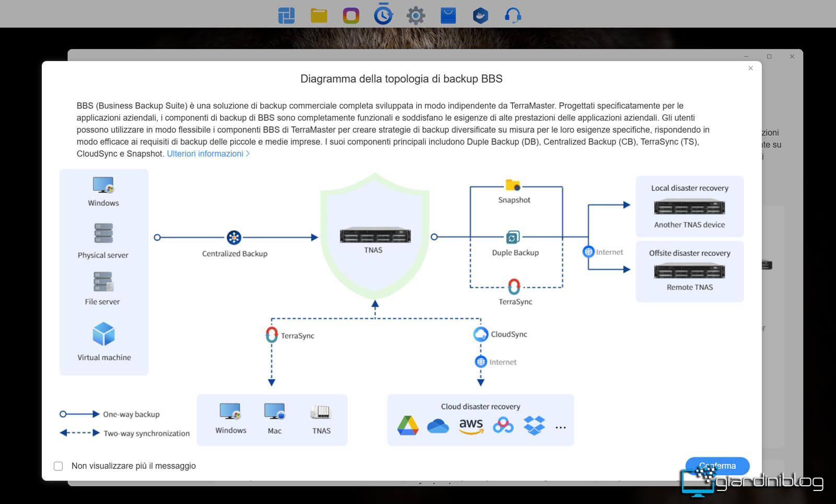This screenshot has width=836, height=504.
Task: Click the 'Cloud disaster recovery' label
Action: coord(480,406)
